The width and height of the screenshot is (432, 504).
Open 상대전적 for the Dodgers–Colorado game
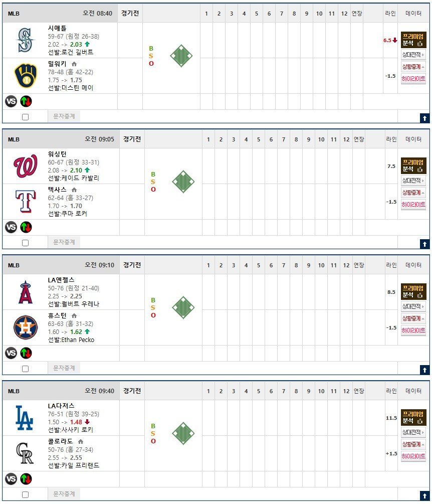click(413, 432)
